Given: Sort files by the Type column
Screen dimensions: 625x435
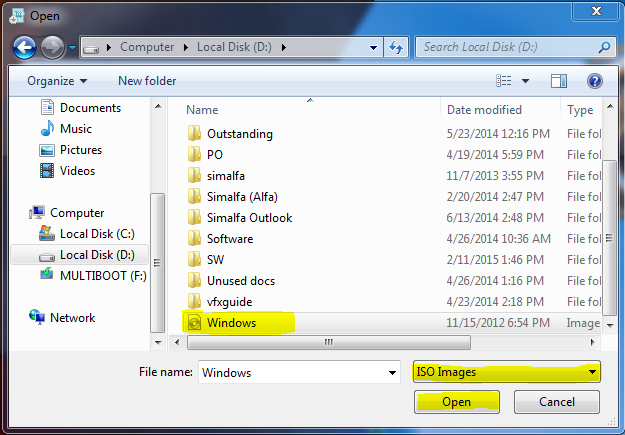Looking at the screenshot, I should click(580, 110).
